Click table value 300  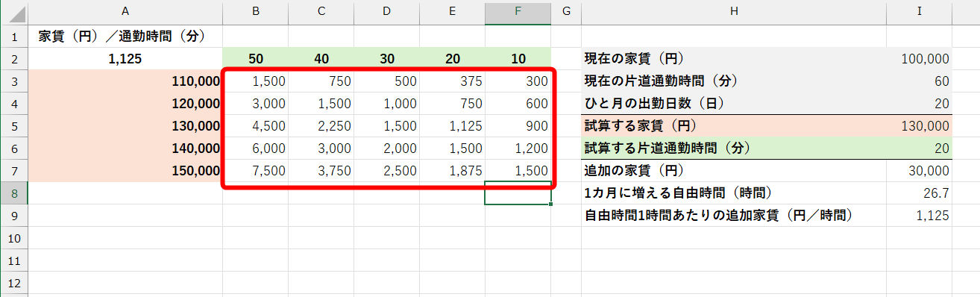[x=518, y=81]
